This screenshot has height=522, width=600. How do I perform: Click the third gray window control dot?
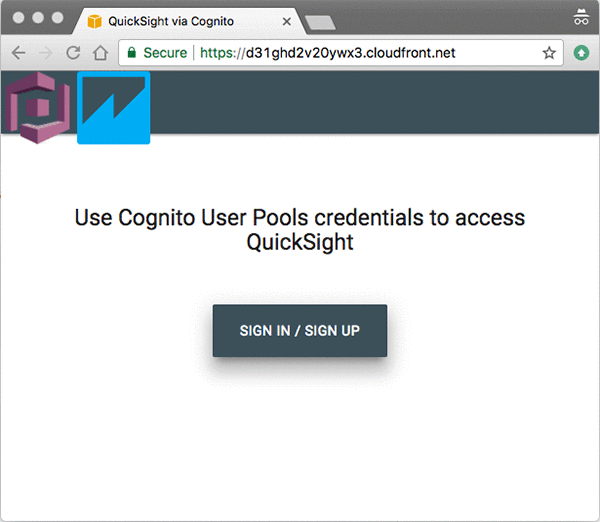(x=57, y=18)
